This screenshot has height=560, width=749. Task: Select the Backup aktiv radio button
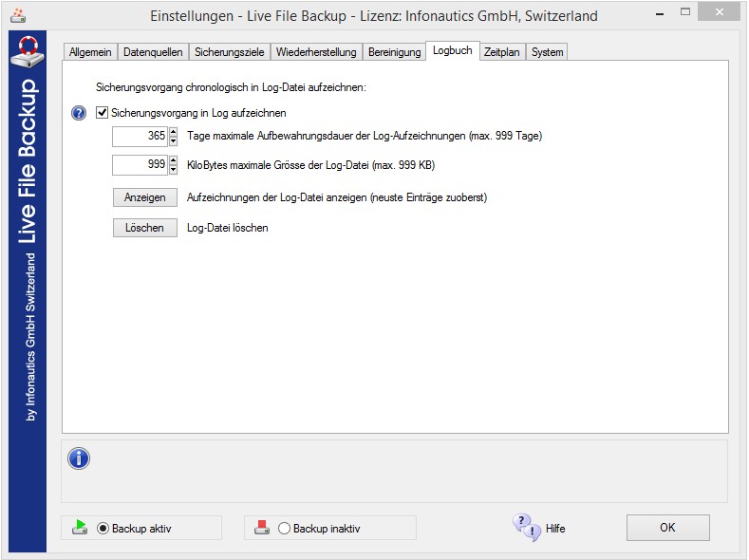point(103,529)
